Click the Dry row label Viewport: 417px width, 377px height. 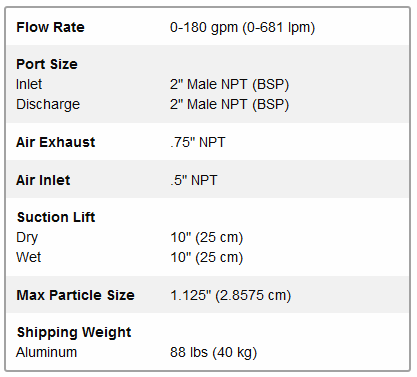27,238
